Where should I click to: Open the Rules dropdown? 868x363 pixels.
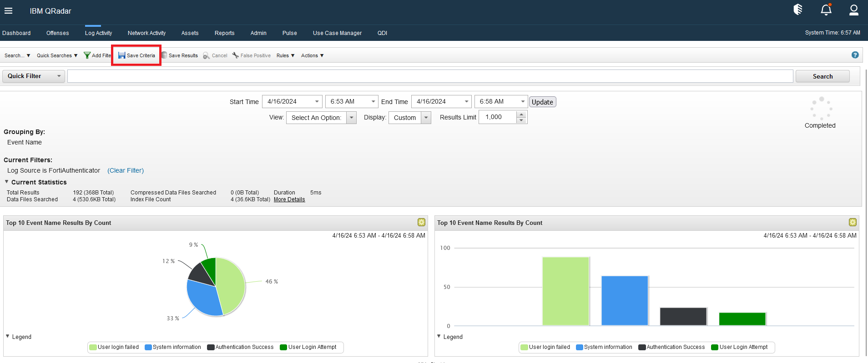pos(286,55)
